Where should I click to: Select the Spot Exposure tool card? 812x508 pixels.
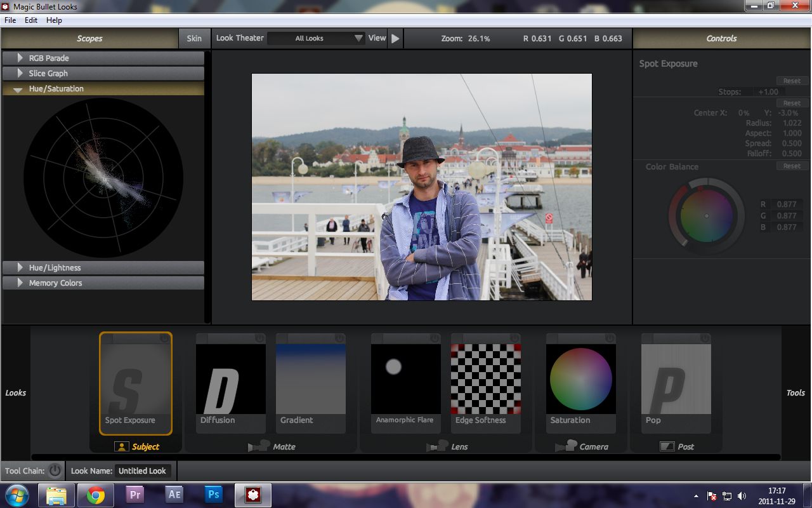(x=136, y=384)
